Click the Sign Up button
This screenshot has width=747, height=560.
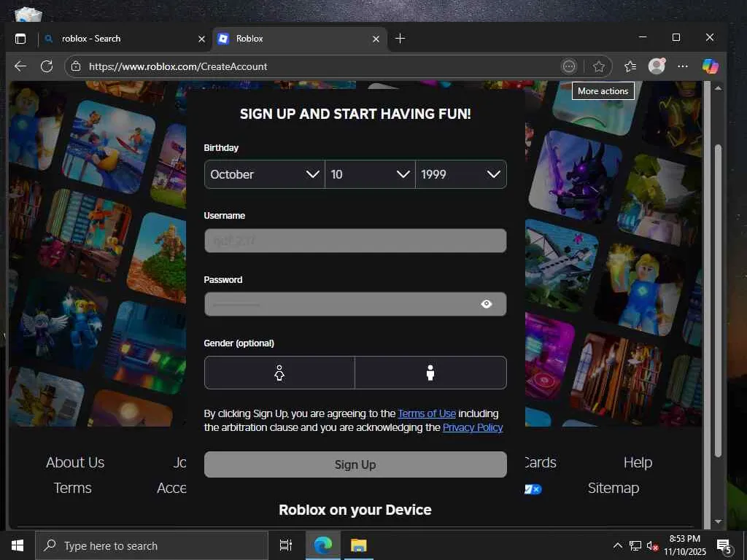(355, 464)
